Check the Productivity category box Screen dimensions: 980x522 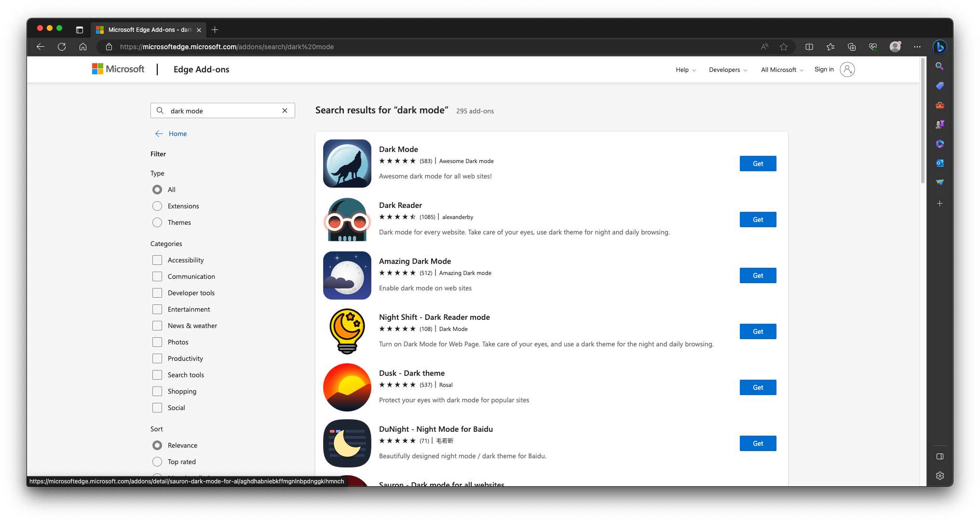tap(157, 358)
